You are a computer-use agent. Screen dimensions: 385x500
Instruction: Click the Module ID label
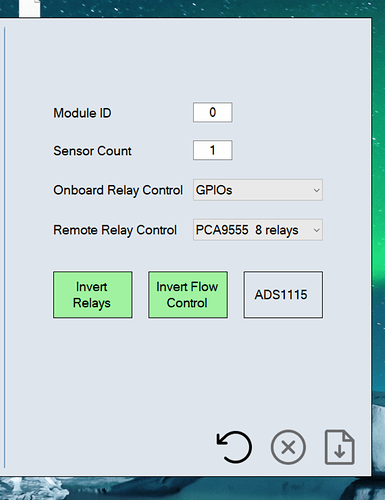pyautogui.click(x=82, y=113)
